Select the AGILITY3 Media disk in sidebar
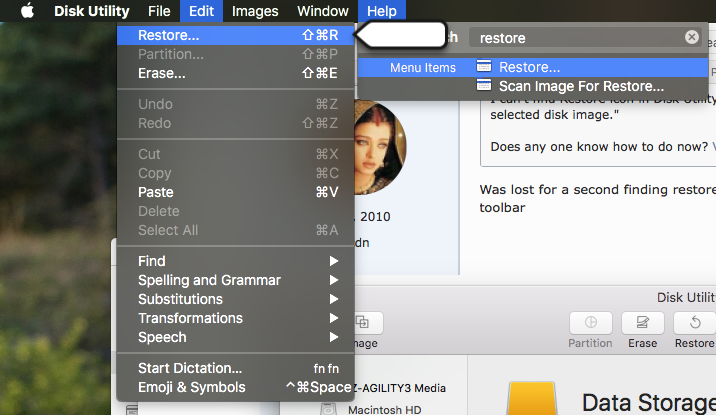Viewport: 716px width, 415px height. tap(397, 388)
